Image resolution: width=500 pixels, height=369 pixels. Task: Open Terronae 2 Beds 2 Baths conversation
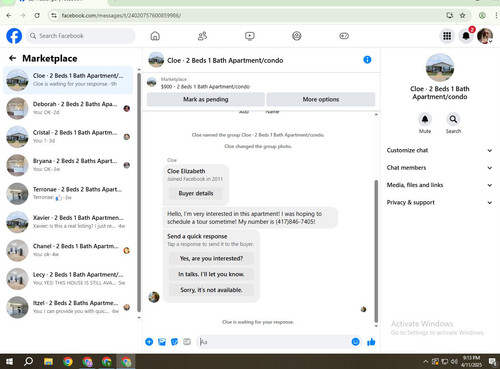(x=68, y=194)
